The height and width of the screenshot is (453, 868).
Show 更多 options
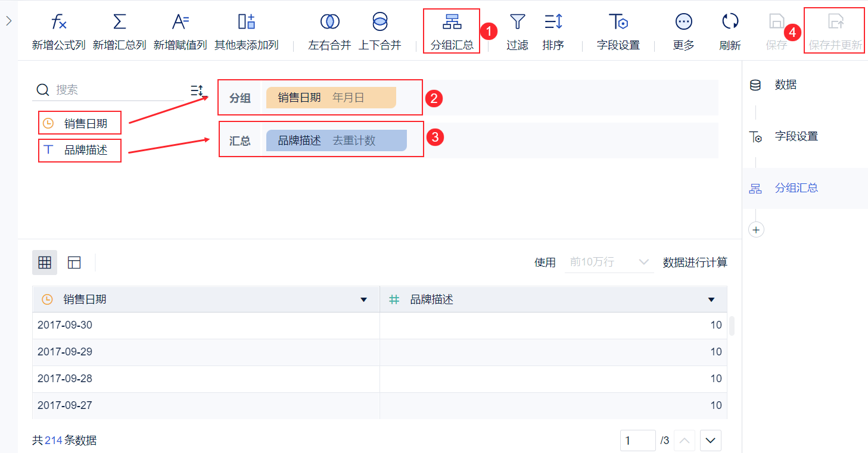click(683, 32)
